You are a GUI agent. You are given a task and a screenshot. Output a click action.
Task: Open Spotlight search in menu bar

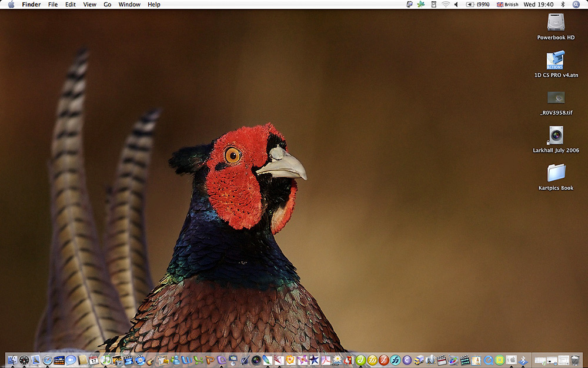[576, 5]
